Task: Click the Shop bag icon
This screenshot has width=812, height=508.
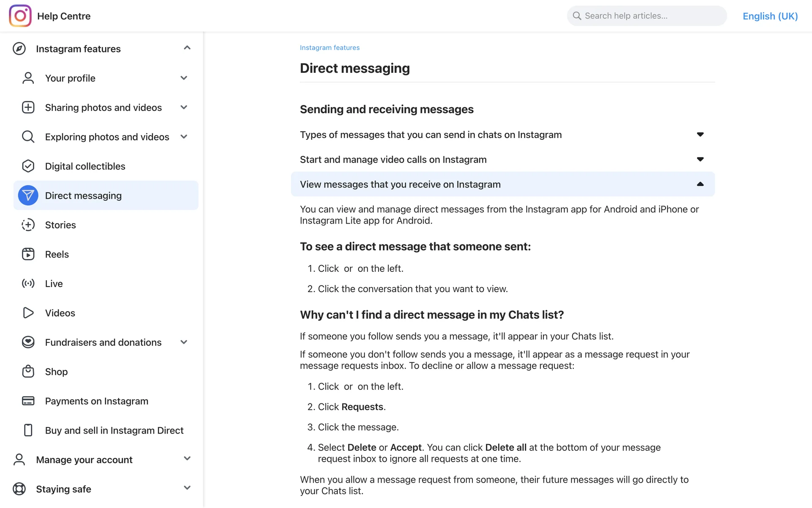Action: click(28, 371)
